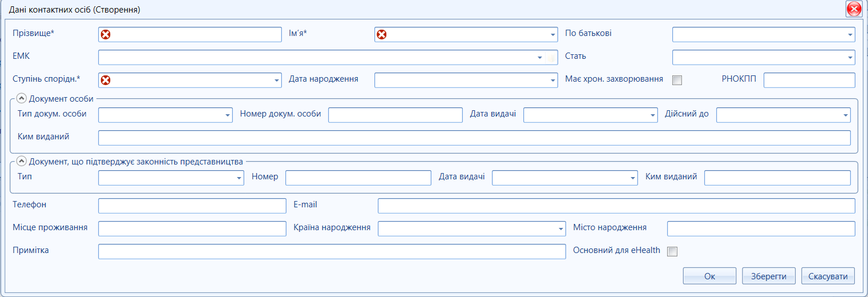Click the small button next to ЕМК dropdown
Screen dimensions: 868x297
551,58
